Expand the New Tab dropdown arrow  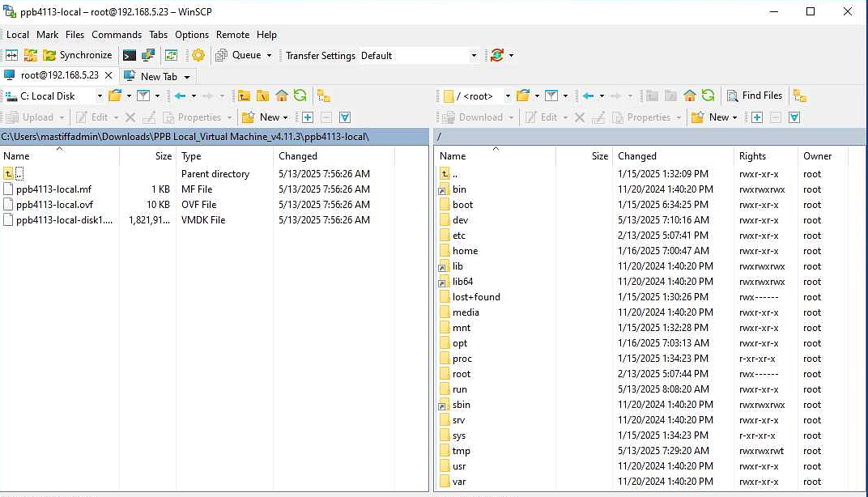pos(187,77)
